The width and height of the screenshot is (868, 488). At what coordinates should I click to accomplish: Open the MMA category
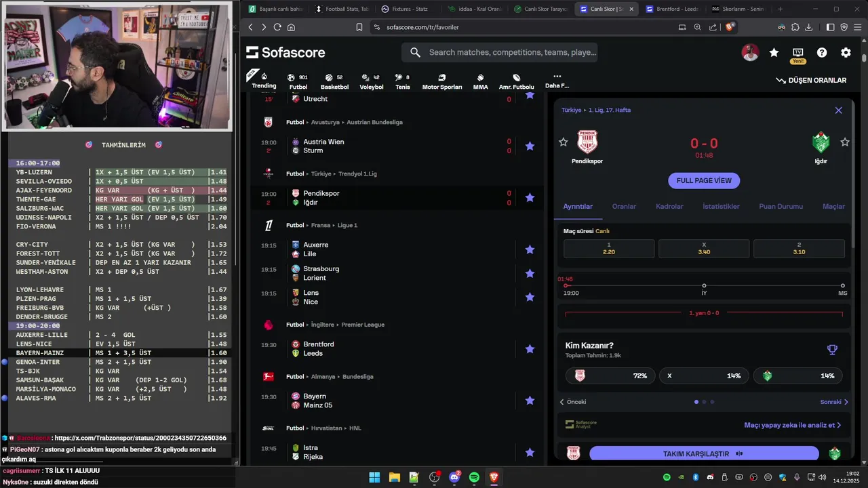pos(480,81)
